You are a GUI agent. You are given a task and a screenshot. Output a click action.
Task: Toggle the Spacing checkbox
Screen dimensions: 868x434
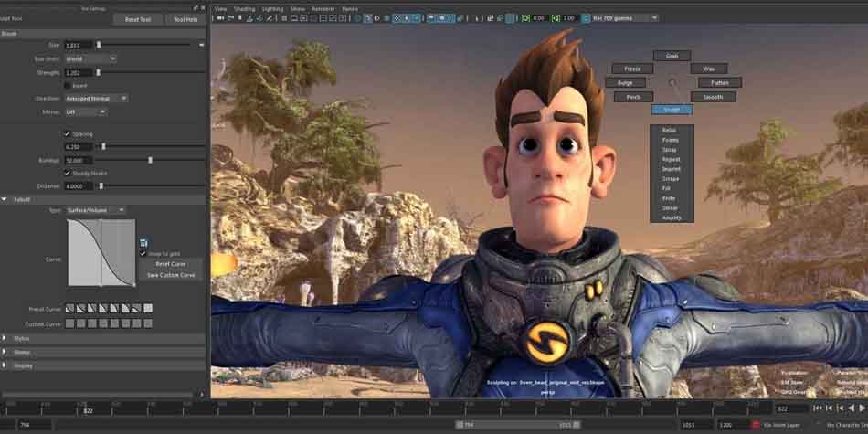pyautogui.click(x=68, y=133)
